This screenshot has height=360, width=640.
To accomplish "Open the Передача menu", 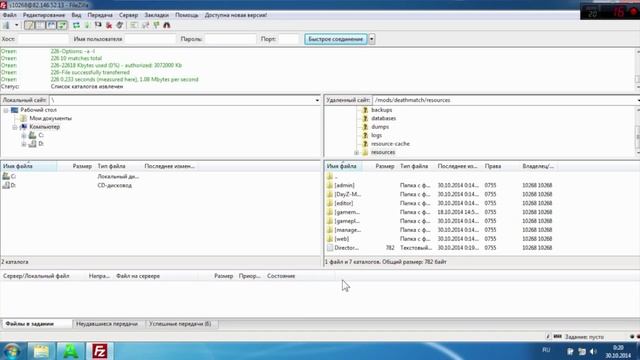I will tap(100, 15).
